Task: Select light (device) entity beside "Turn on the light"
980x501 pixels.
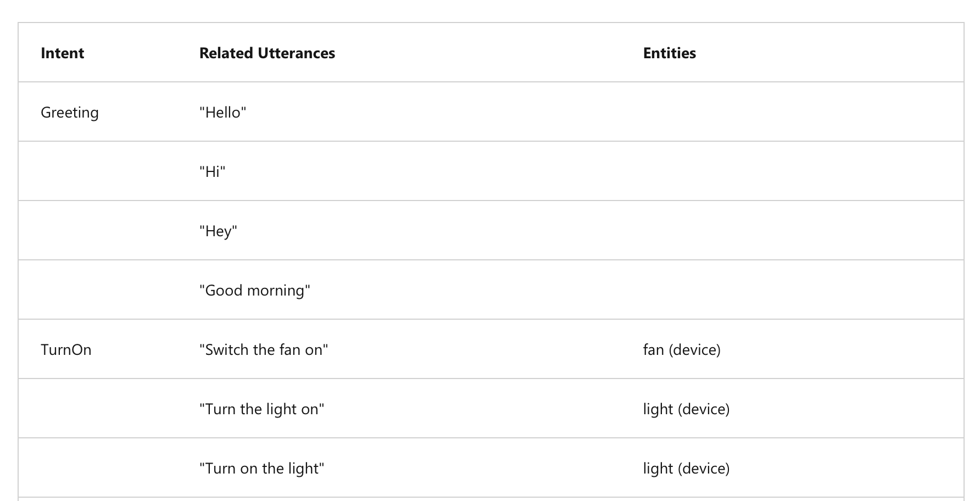Action: pos(686,469)
